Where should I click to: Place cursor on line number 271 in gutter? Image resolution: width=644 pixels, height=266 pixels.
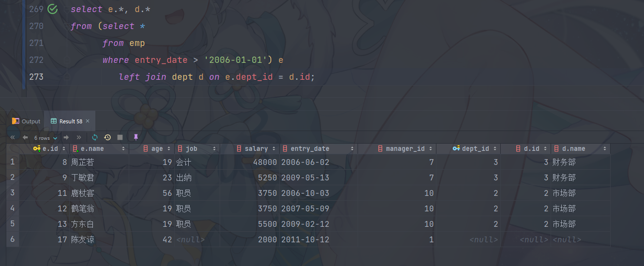[36, 43]
